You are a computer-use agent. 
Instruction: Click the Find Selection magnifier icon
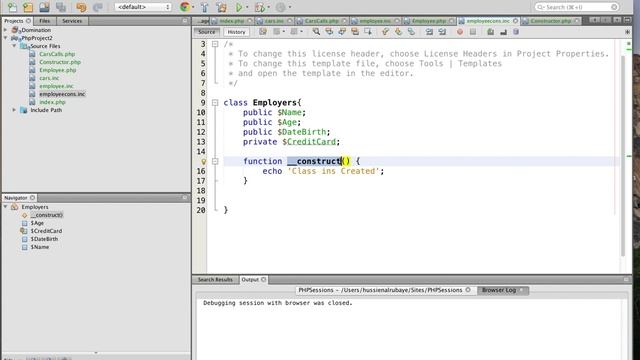pos(316,32)
